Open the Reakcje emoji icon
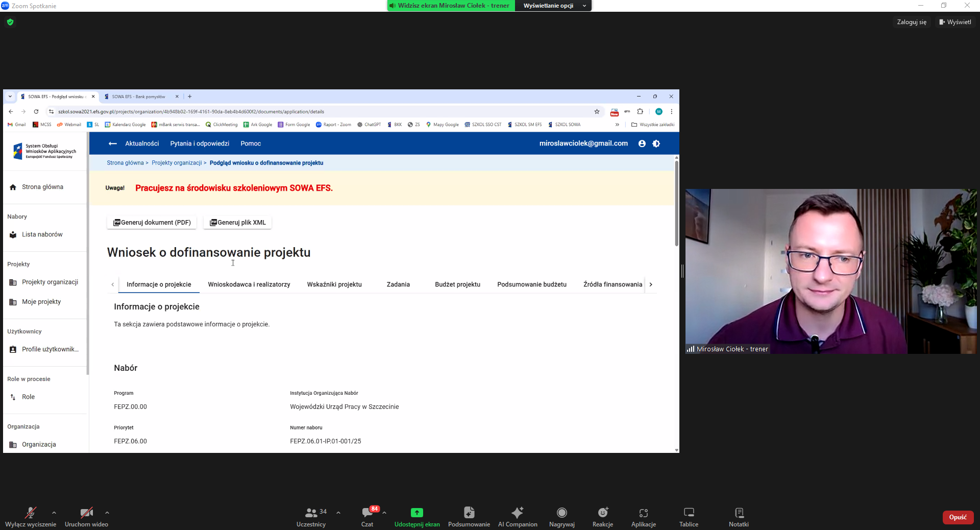This screenshot has width=980, height=530. [x=603, y=513]
